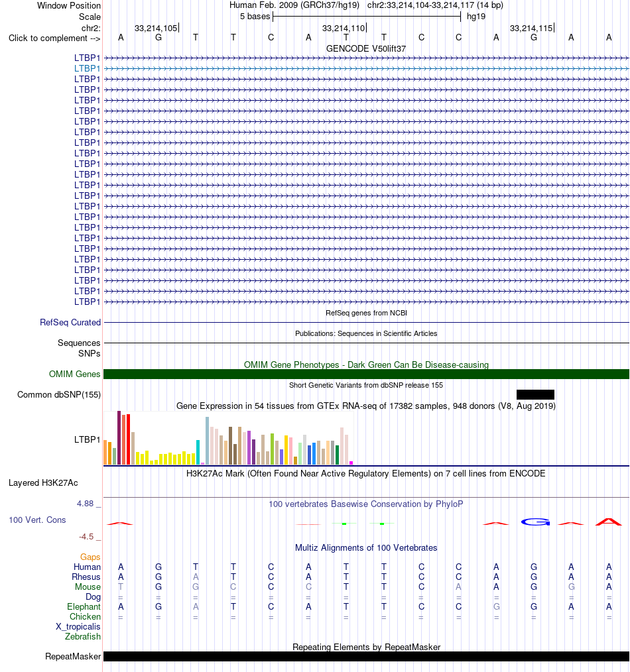Click the 'chr2:' ruler label
Image resolution: width=630 pixels, height=672 pixels.
pos(91,28)
